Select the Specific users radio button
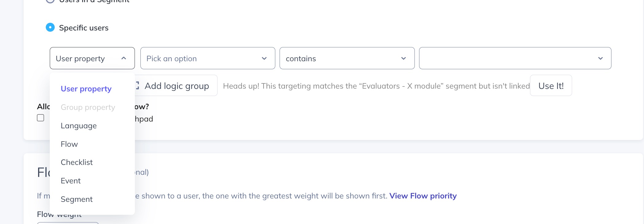644x224 pixels. [50, 27]
